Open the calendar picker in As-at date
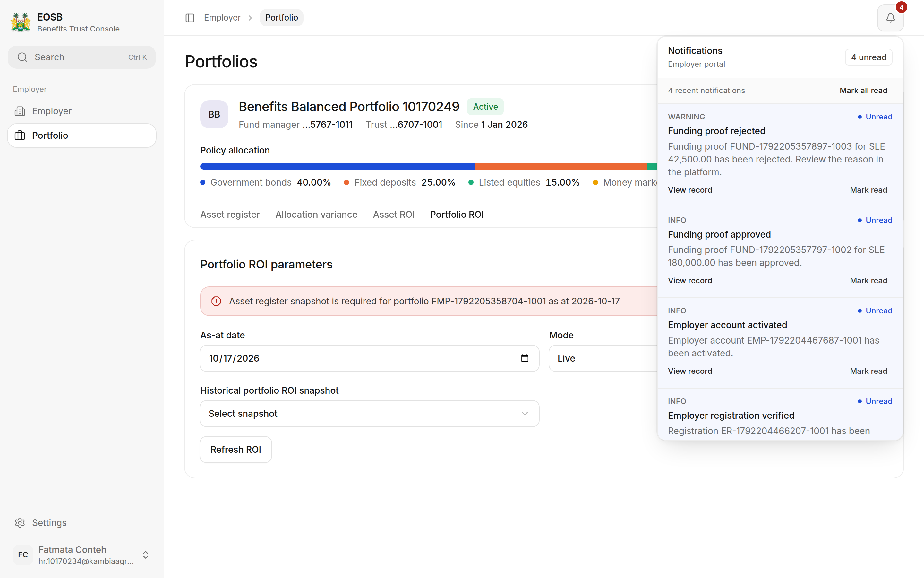This screenshot has height=578, width=924. (525, 358)
